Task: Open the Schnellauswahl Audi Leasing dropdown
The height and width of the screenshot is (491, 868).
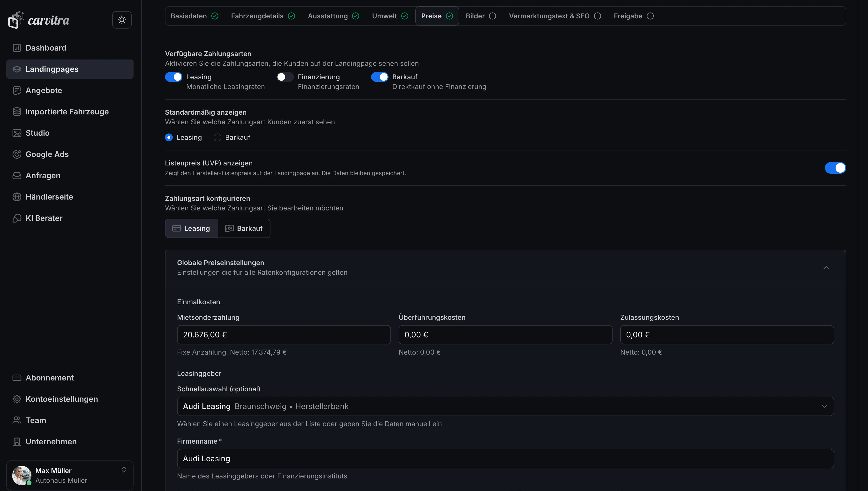Action: point(505,406)
